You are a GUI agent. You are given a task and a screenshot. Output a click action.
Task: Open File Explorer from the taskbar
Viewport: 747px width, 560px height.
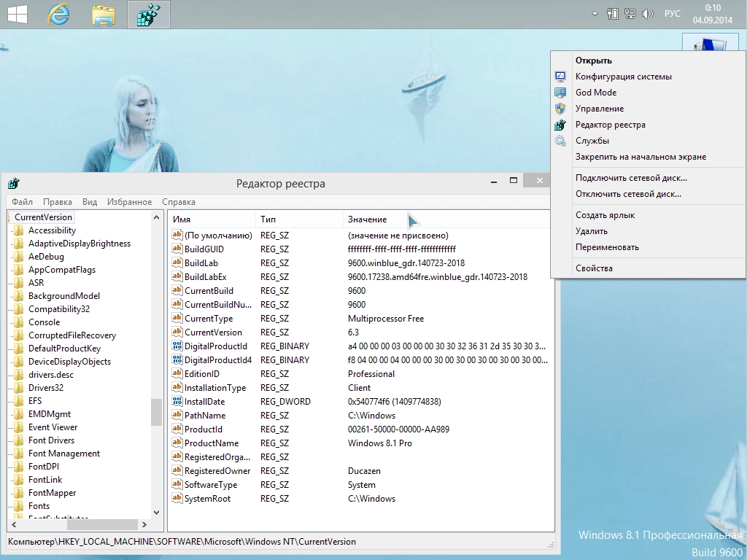104,15
